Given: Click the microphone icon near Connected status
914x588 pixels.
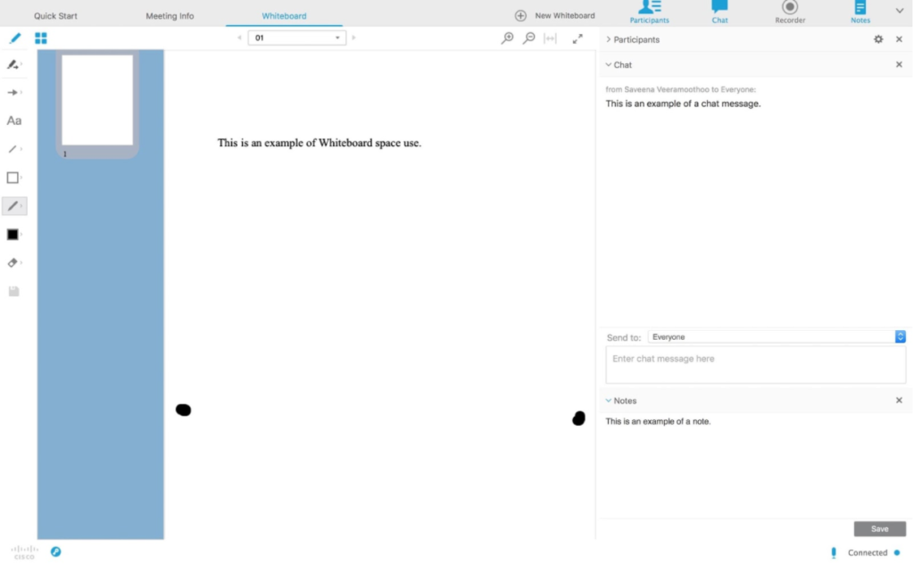Looking at the screenshot, I should click(833, 552).
